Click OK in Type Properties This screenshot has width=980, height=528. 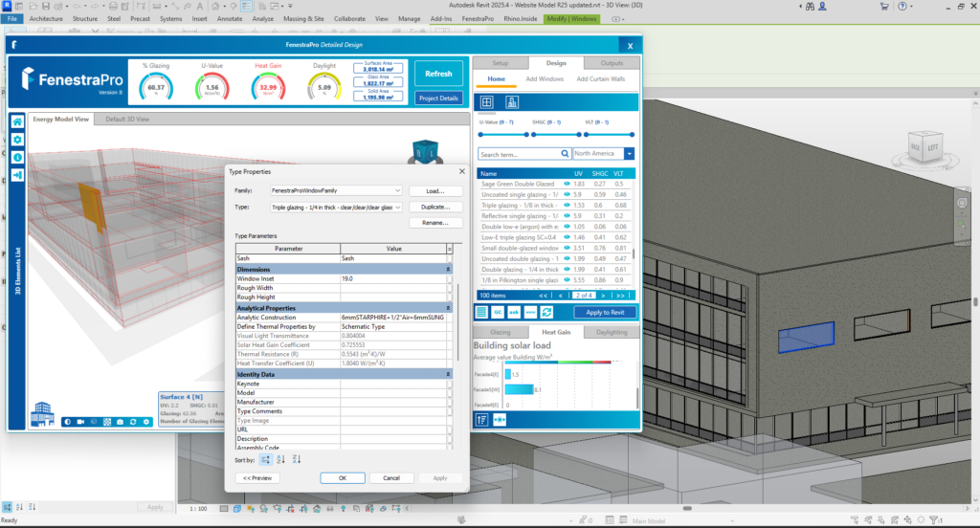pos(343,478)
